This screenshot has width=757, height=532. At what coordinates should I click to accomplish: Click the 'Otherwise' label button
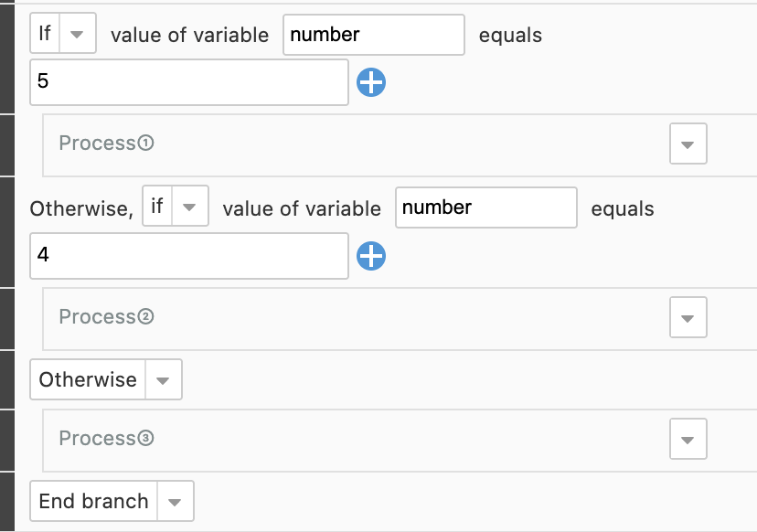88,380
